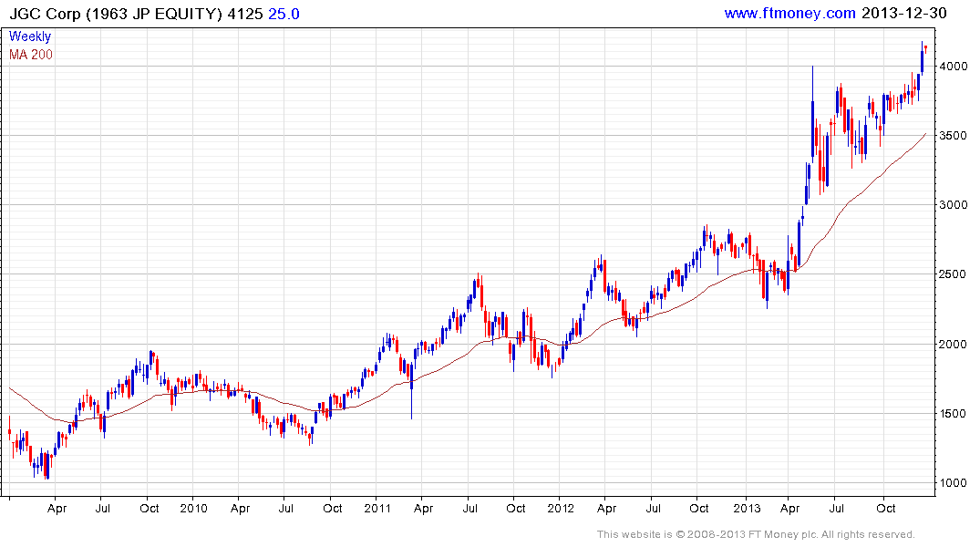Click the '2012' year label on time axis
This screenshot has height=547, width=980.
click(x=561, y=508)
